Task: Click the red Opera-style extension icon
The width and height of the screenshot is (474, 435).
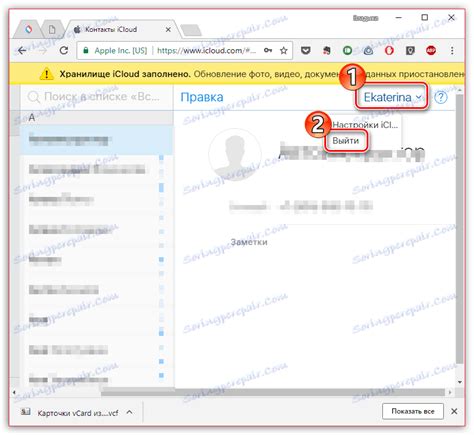Action: pos(389,51)
